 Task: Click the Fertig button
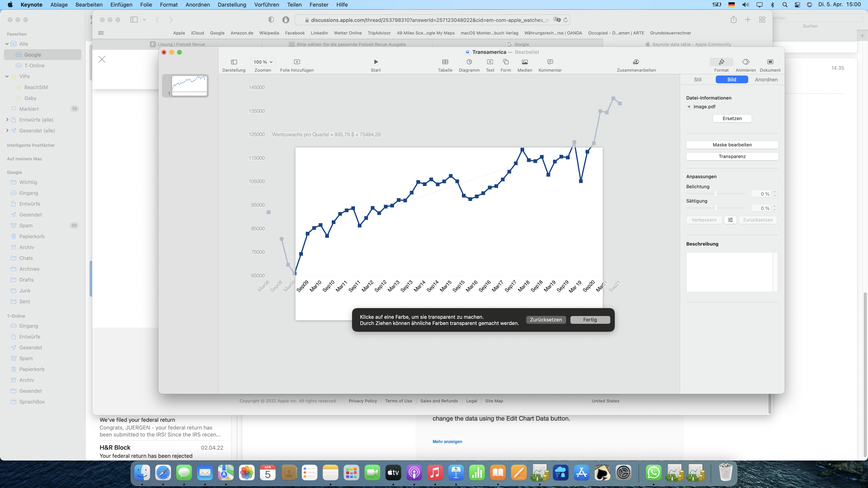[x=590, y=320]
